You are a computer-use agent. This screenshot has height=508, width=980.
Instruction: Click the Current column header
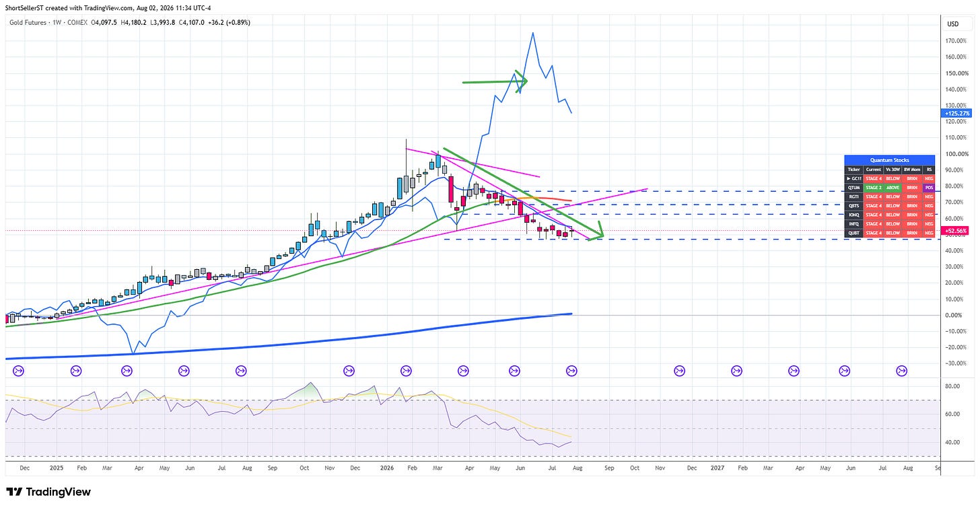pyautogui.click(x=873, y=170)
